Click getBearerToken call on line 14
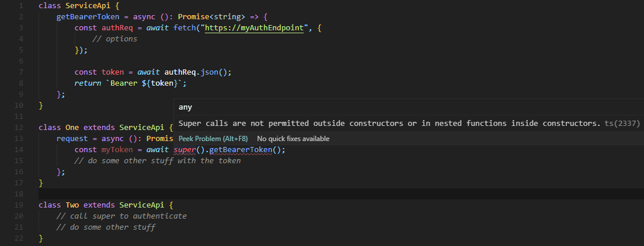Image resolution: width=644 pixels, height=246 pixels. (241, 150)
